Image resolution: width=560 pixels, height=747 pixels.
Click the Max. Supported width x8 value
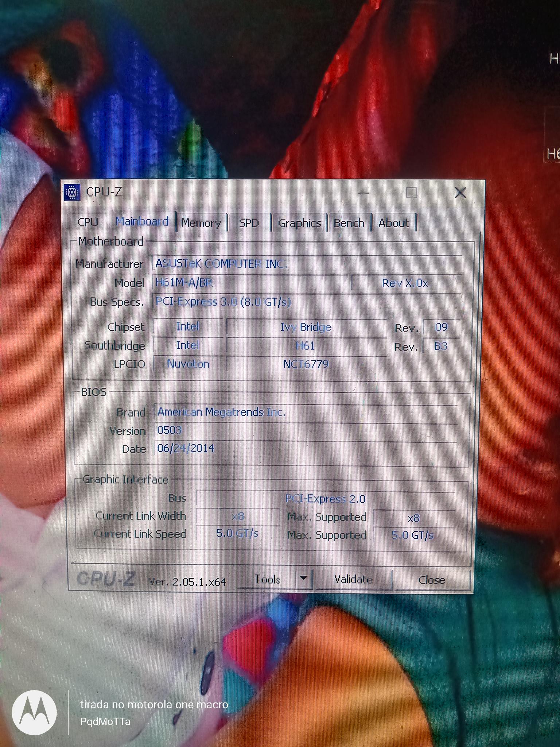click(414, 518)
